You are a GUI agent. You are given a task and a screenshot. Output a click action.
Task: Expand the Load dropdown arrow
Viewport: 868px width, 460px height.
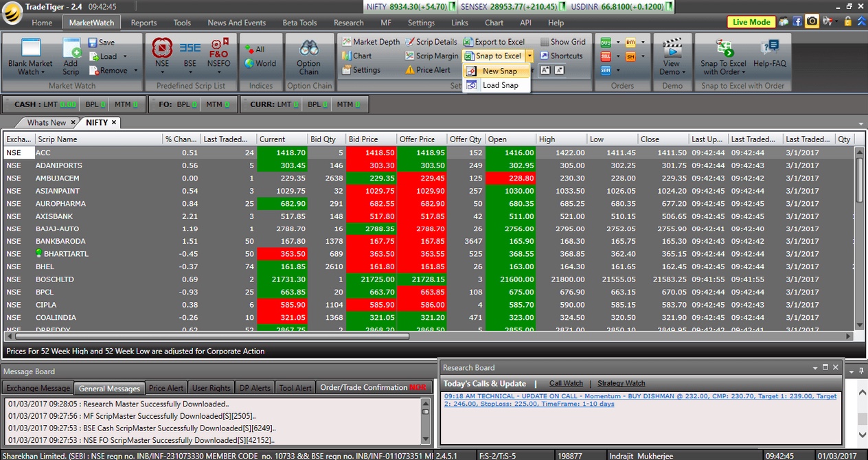coord(124,56)
